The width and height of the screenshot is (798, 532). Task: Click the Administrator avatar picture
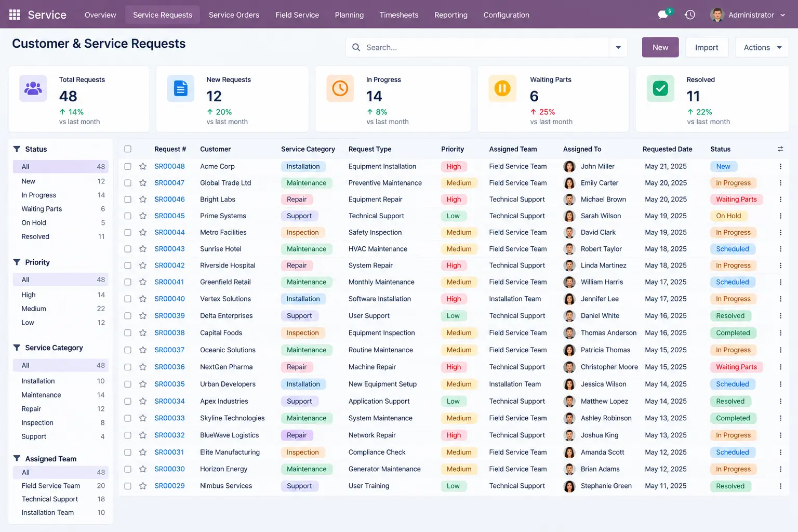[717, 15]
